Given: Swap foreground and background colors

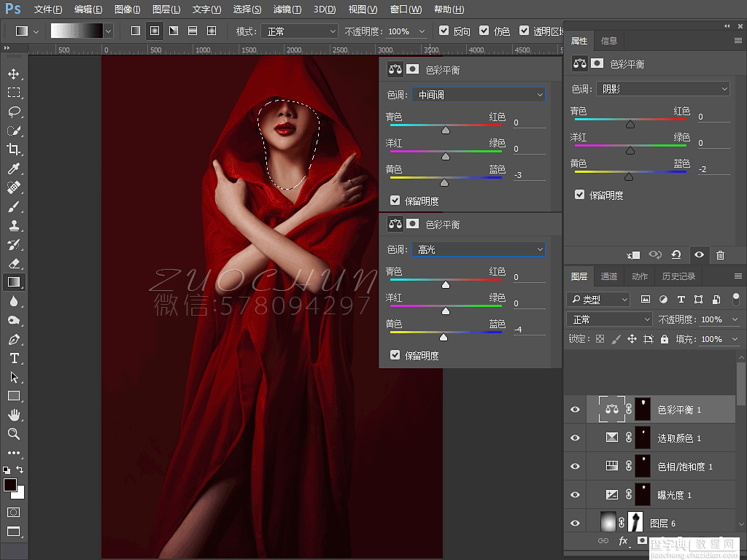Looking at the screenshot, I should (x=20, y=470).
